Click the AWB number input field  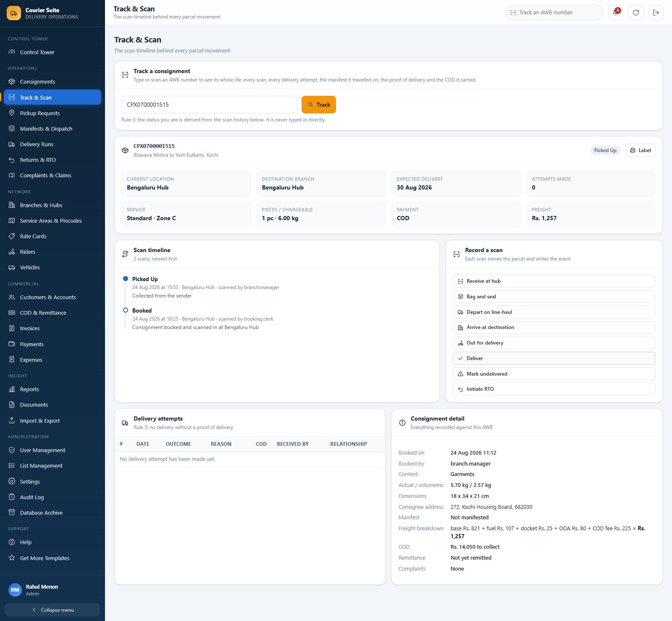[x=209, y=105]
